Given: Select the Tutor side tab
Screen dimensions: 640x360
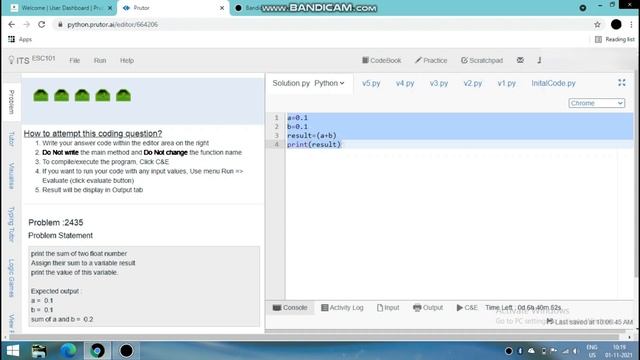Looking at the screenshot, I should click(11, 139).
